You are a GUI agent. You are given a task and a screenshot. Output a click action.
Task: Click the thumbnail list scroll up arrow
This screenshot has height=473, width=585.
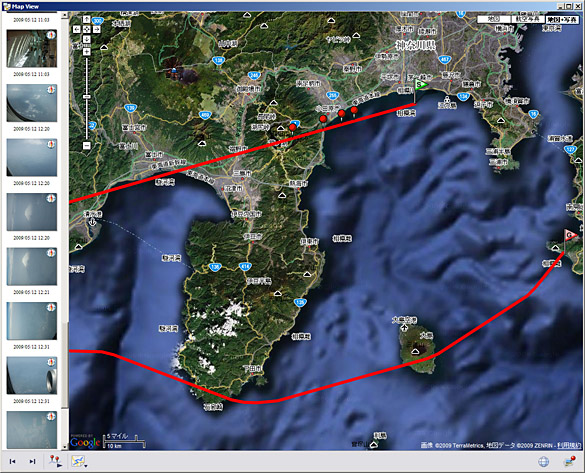point(65,15)
